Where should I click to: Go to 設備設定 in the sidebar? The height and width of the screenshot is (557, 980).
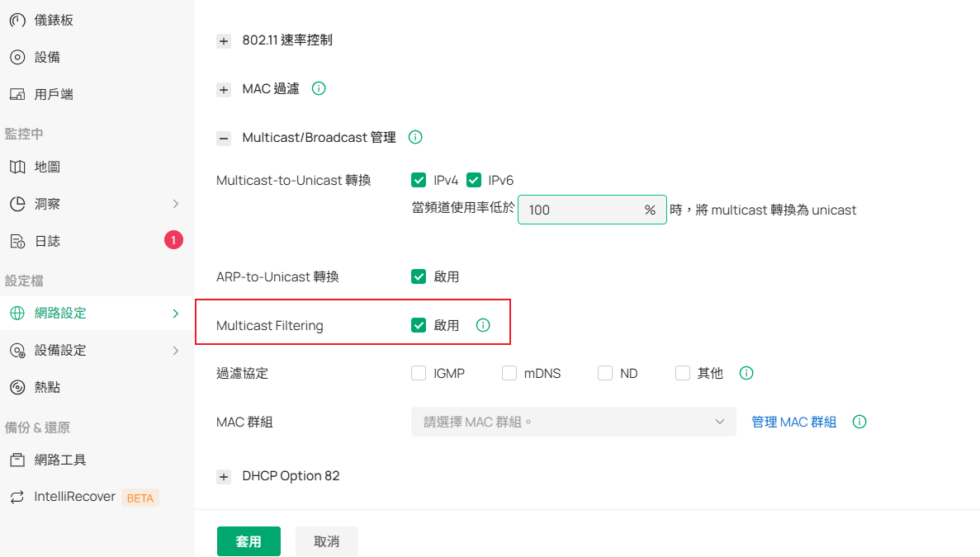click(x=60, y=350)
